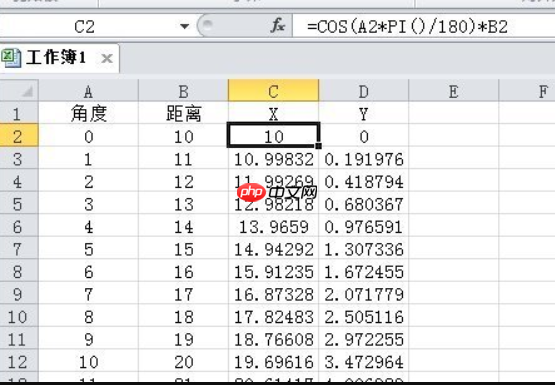The height and width of the screenshot is (385, 555).
Task: Select row 11 header
Action: point(19,339)
